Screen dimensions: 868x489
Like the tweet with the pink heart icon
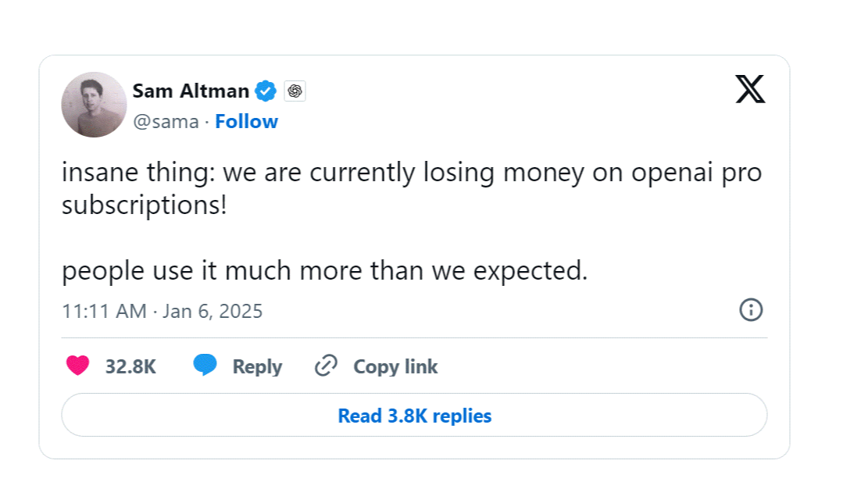(x=78, y=366)
